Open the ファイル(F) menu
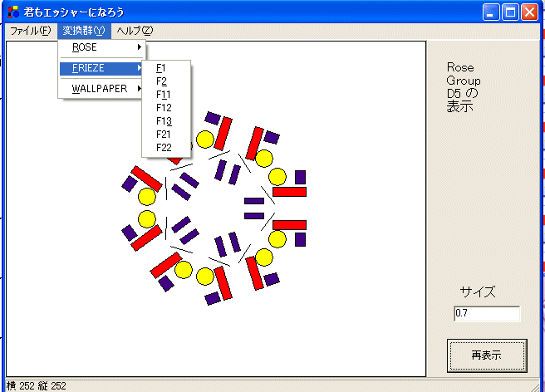This screenshot has height=392, width=545. pos(31,31)
